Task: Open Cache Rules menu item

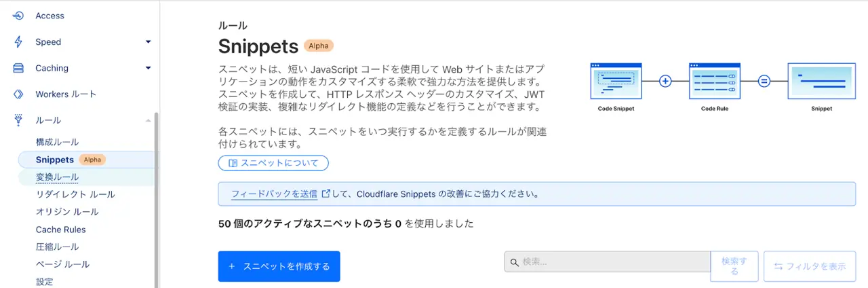Action: click(60, 230)
